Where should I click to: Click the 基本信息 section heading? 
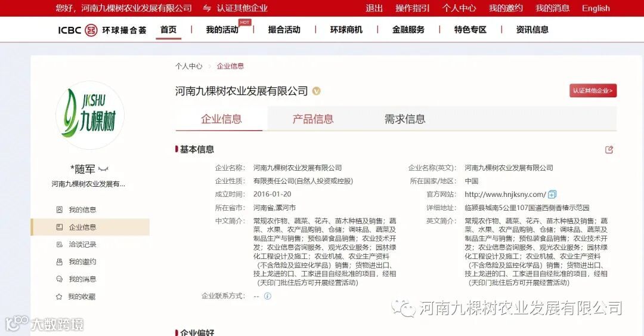tap(197, 149)
